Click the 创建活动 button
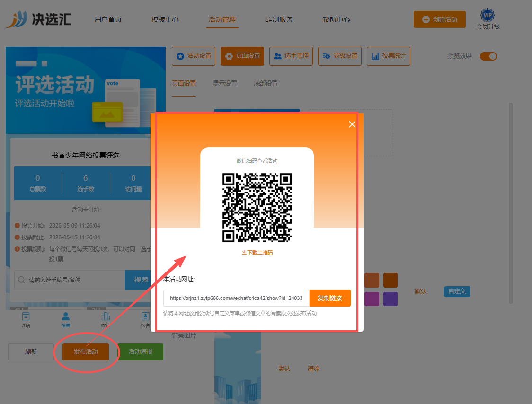Screen dimensions: 532x404 [x=439, y=19]
